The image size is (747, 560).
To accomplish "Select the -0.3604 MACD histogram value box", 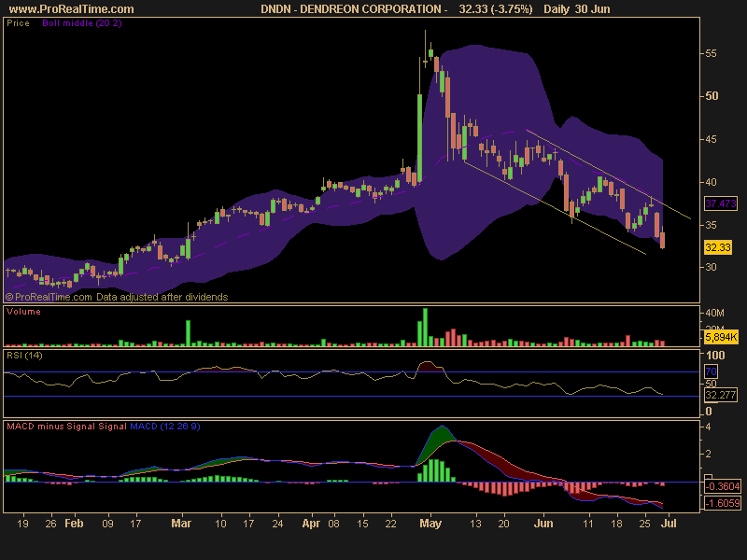I will click(723, 486).
